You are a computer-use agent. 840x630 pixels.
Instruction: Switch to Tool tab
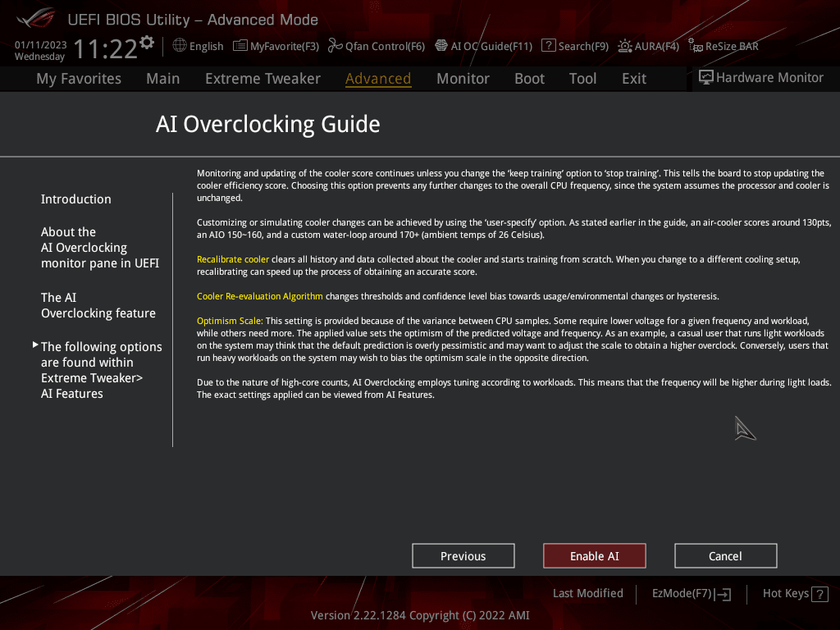(582, 79)
